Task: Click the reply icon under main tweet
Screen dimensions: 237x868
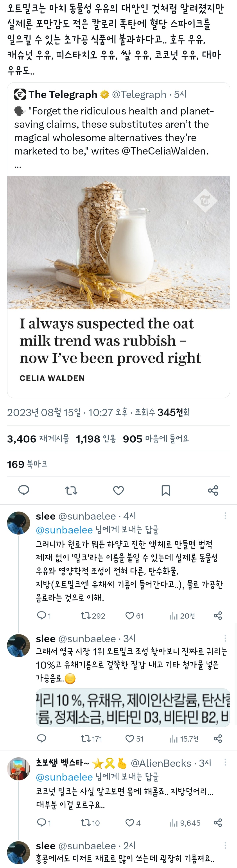Action: (x=24, y=490)
